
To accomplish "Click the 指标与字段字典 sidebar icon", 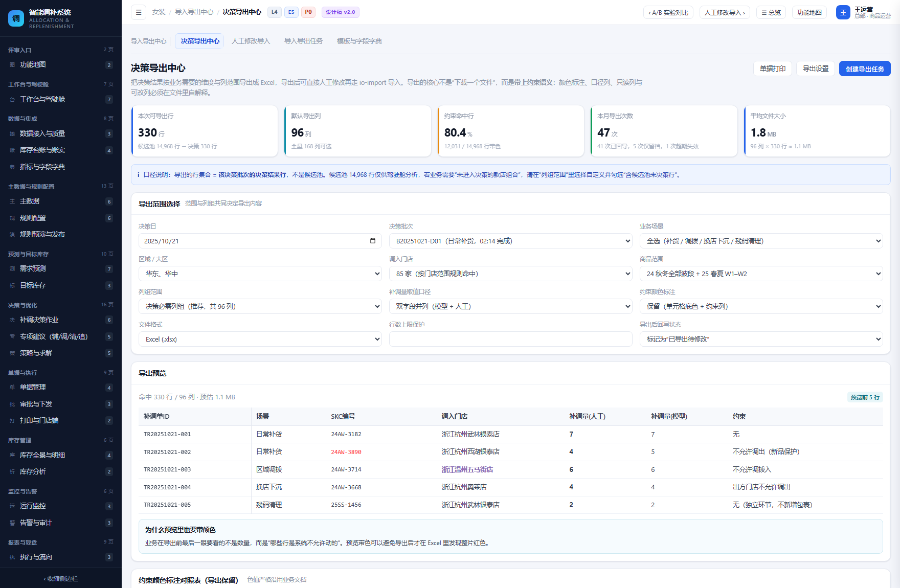I will click(12, 167).
